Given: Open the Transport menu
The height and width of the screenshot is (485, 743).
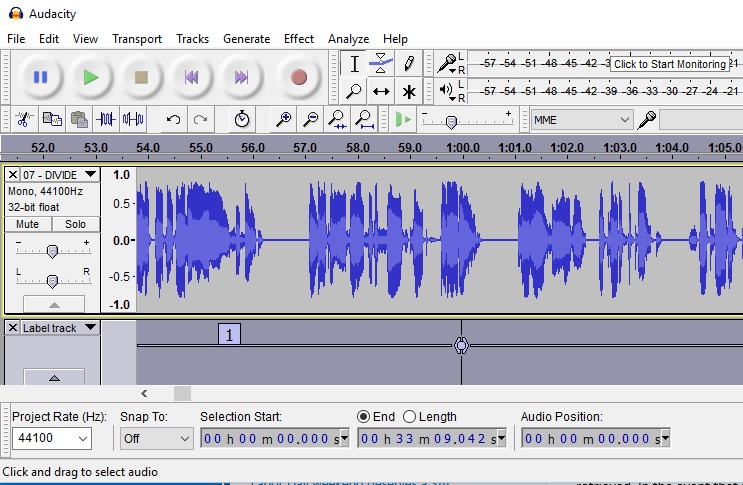Looking at the screenshot, I should [137, 39].
